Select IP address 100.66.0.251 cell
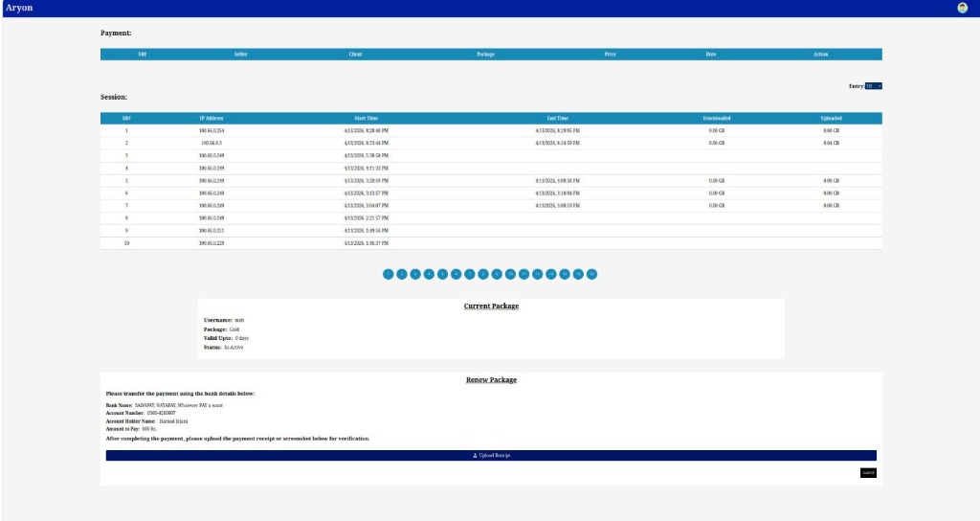The image size is (980, 521). [x=212, y=231]
